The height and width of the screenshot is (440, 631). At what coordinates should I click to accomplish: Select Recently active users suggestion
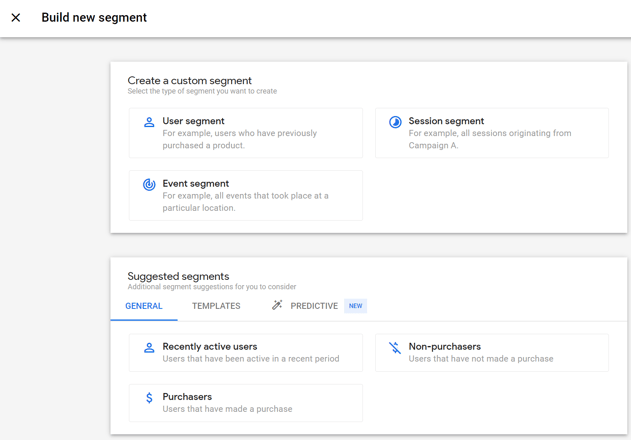coord(245,353)
